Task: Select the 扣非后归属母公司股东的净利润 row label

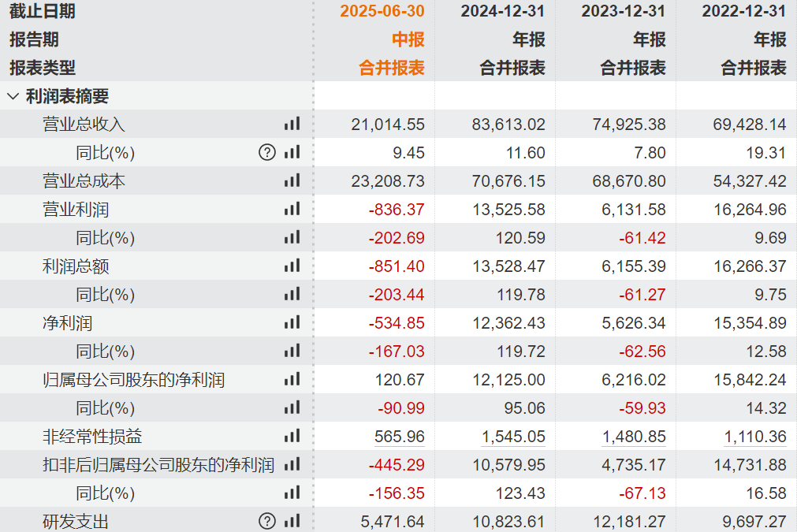Action: [x=158, y=465]
